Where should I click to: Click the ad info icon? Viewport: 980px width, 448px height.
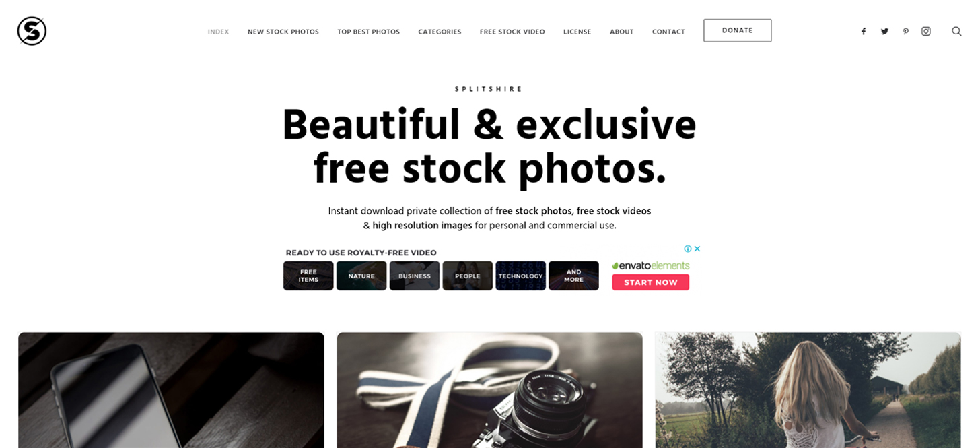coord(688,249)
